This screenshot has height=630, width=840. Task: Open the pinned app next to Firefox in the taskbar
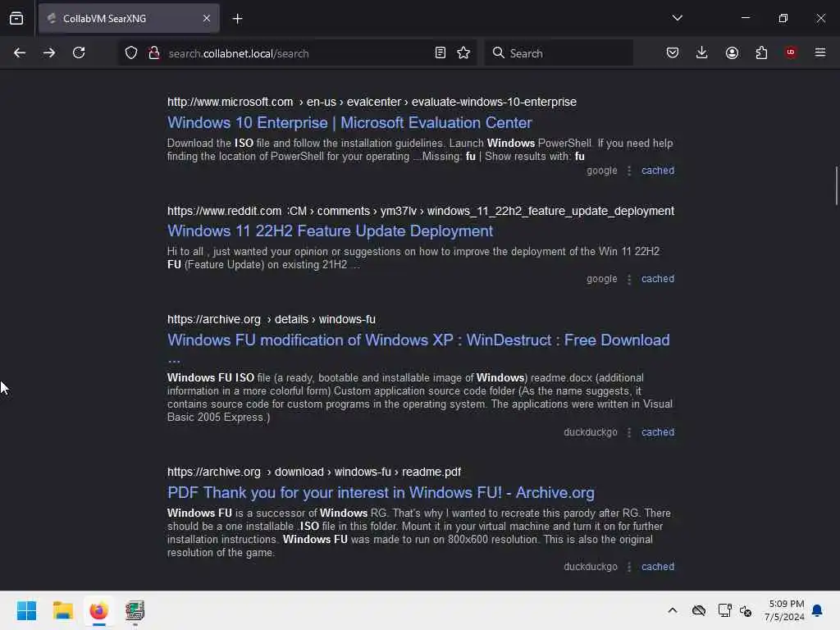coord(135,610)
